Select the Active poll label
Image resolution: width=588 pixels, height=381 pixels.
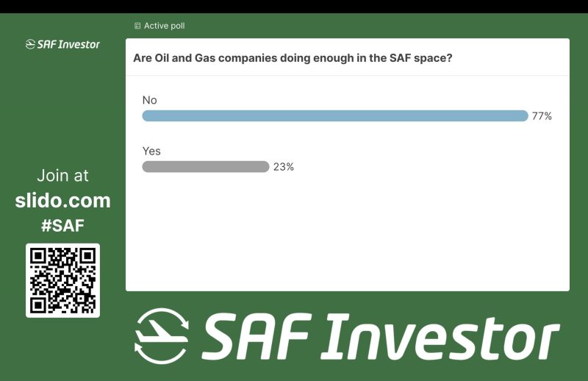point(164,26)
